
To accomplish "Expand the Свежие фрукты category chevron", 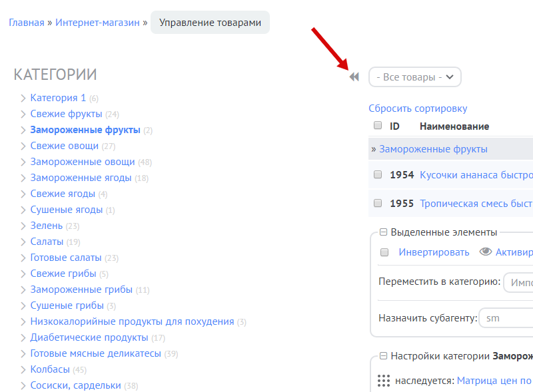I will coord(23,114).
